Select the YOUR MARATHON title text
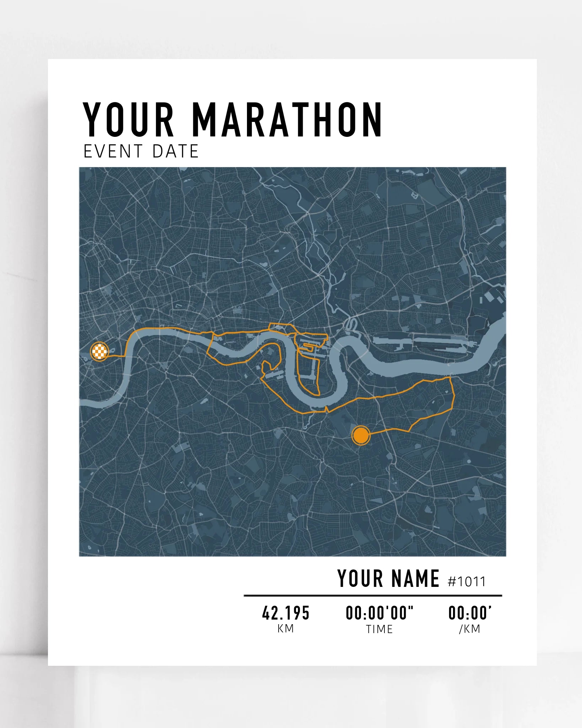 point(232,120)
